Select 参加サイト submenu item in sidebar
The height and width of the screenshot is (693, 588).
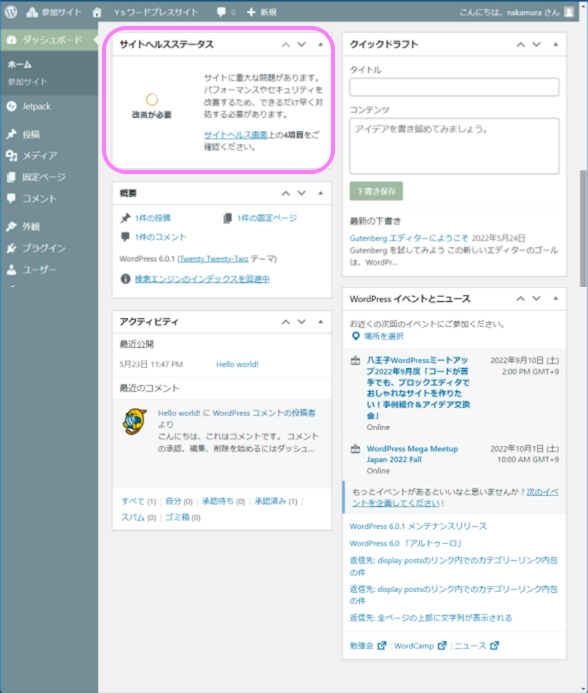tap(27, 82)
